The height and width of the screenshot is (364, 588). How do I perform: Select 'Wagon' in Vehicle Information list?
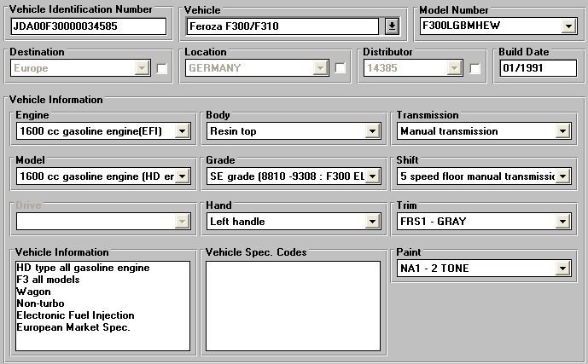coord(102,292)
